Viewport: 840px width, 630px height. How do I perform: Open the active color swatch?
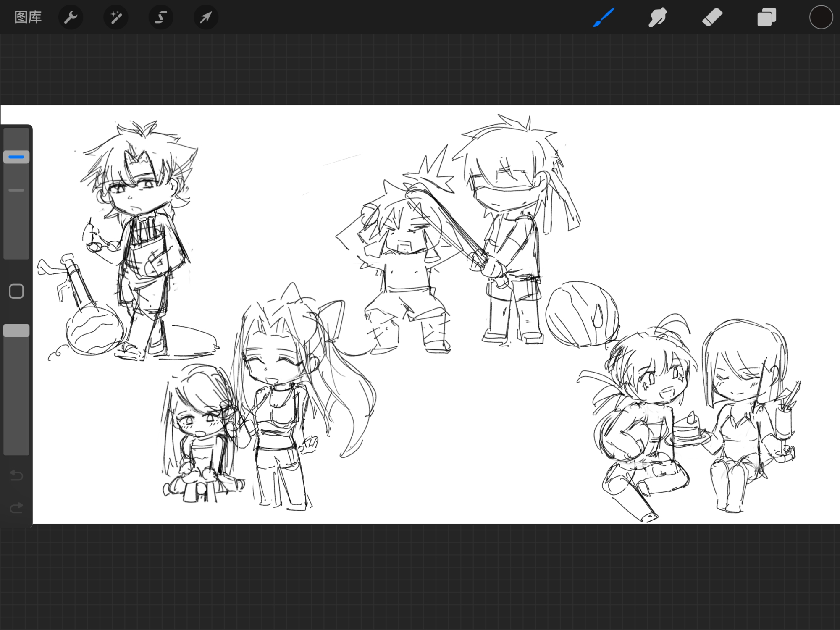point(821,17)
